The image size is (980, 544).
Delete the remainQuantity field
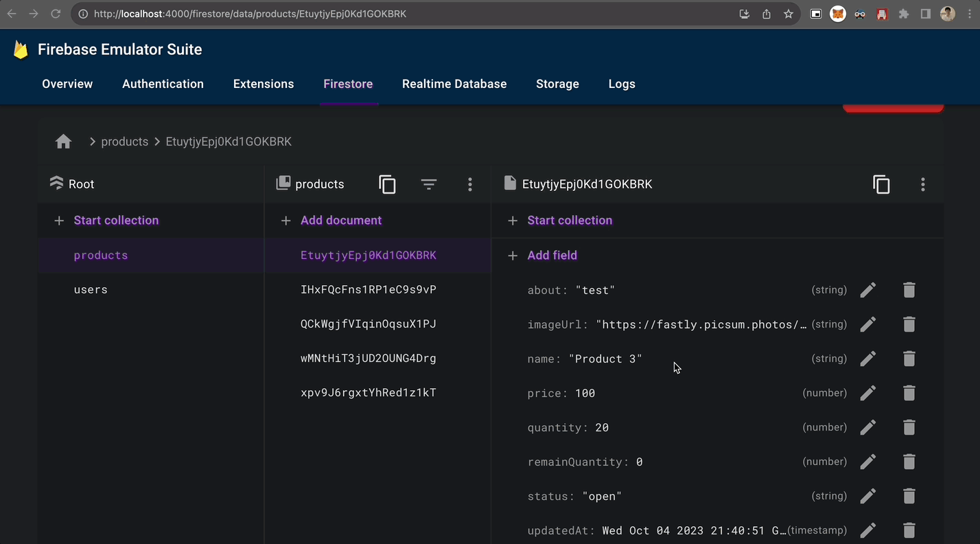909,462
